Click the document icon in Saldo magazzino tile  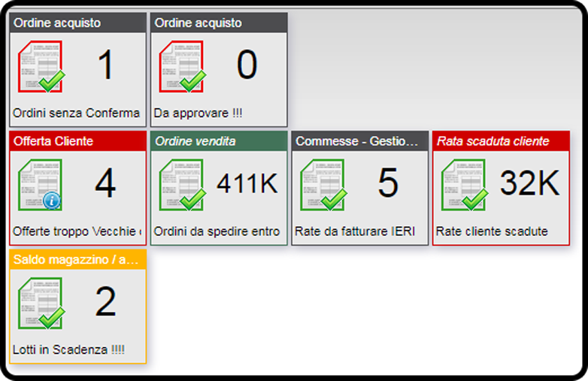point(41,304)
